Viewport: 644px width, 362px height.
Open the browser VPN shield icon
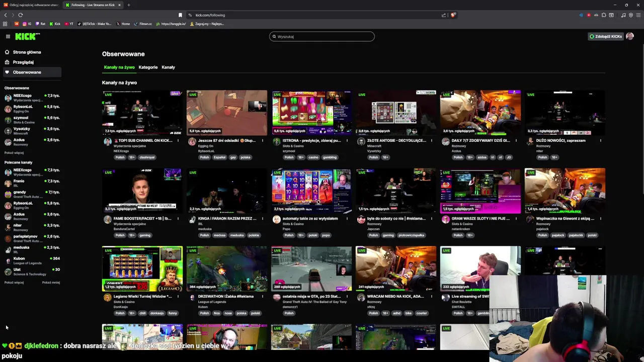631,15
